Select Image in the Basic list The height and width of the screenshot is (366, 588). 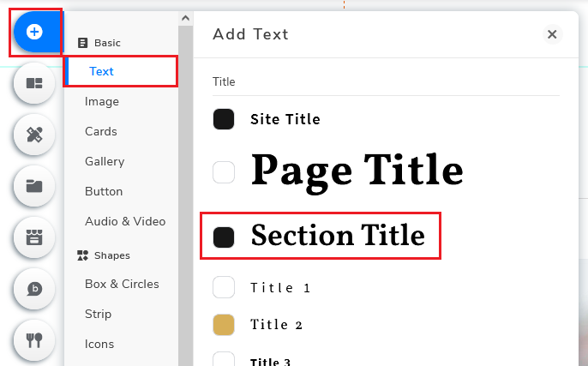(x=102, y=102)
